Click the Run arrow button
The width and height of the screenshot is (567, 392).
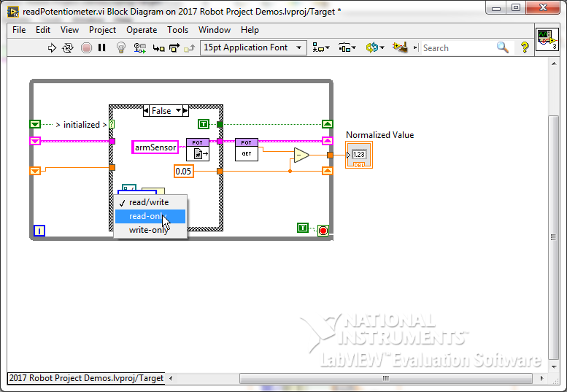coord(52,48)
